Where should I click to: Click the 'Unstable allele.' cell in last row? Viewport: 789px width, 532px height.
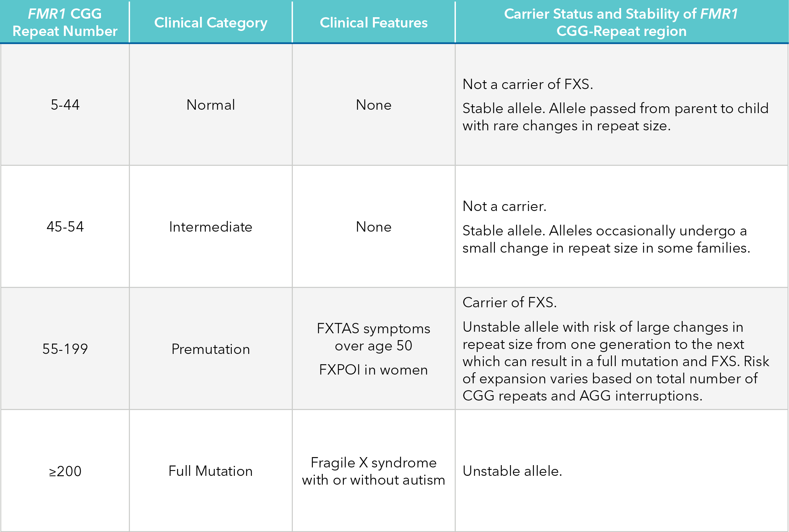coord(512,471)
